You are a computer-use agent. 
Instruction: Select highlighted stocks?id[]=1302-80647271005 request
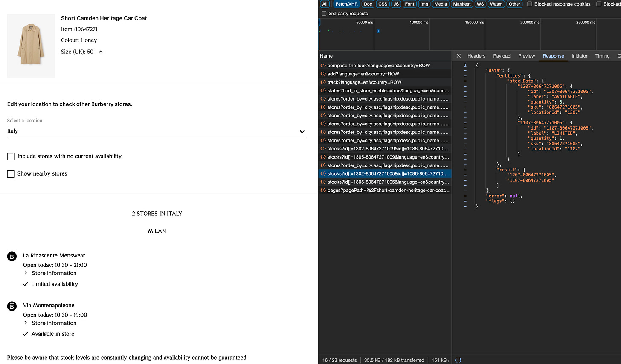[385, 173]
